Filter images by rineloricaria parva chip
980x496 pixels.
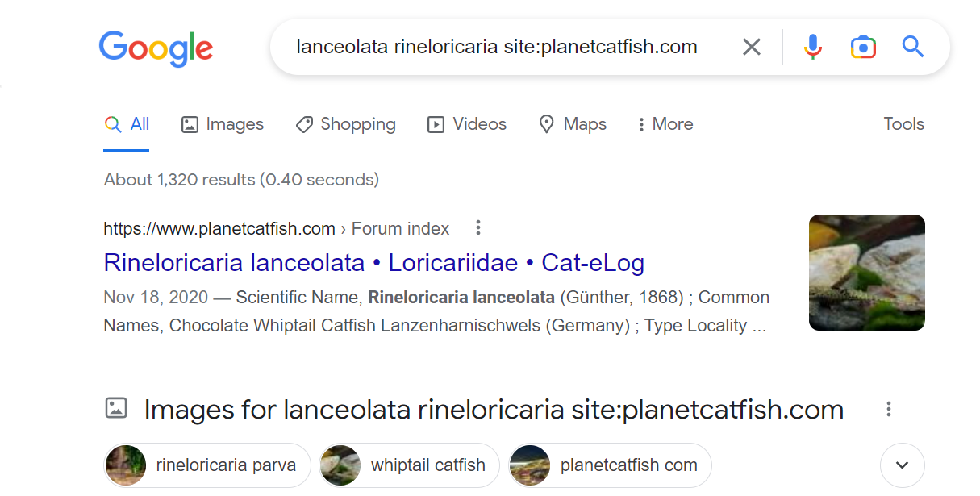(207, 465)
